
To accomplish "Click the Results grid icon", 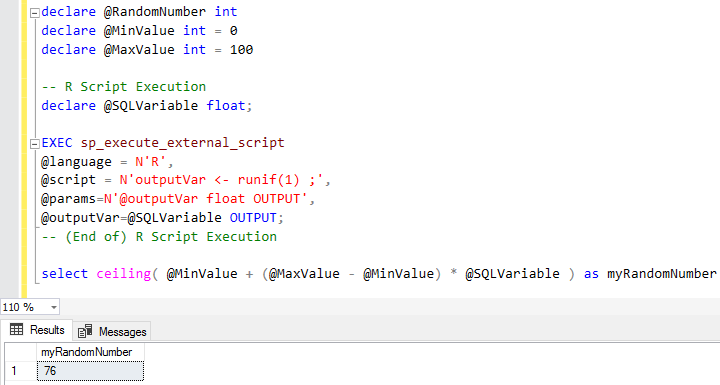I will (x=17, y=329).
